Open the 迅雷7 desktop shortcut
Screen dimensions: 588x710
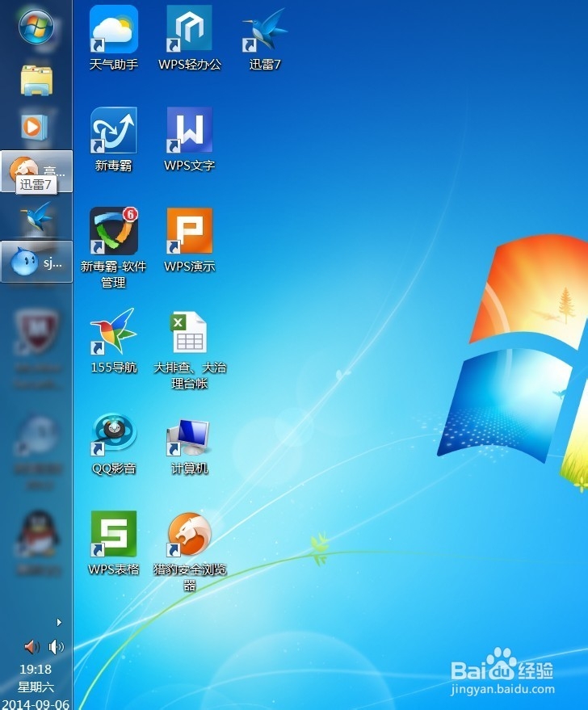[265, 38]
